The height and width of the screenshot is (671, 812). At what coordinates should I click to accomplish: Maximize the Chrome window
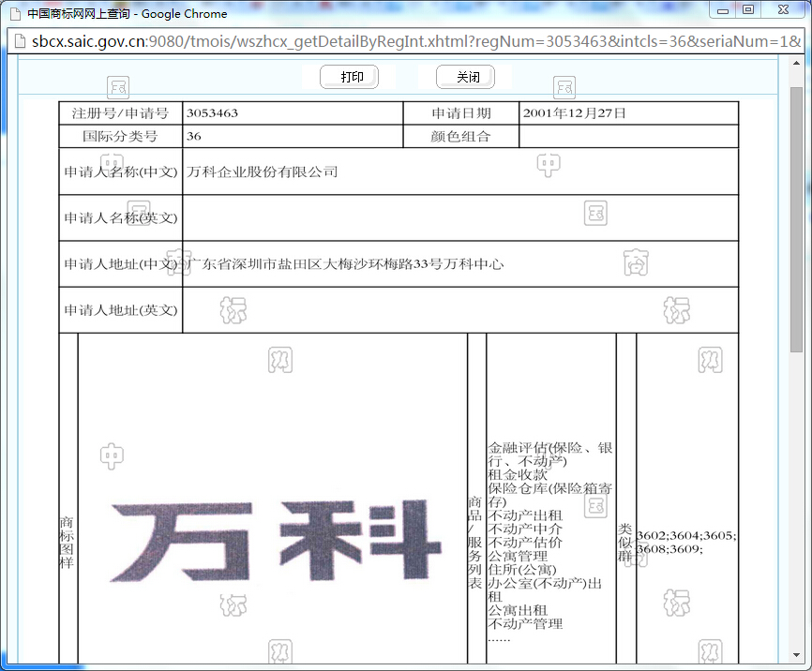(x=748, y=10)
